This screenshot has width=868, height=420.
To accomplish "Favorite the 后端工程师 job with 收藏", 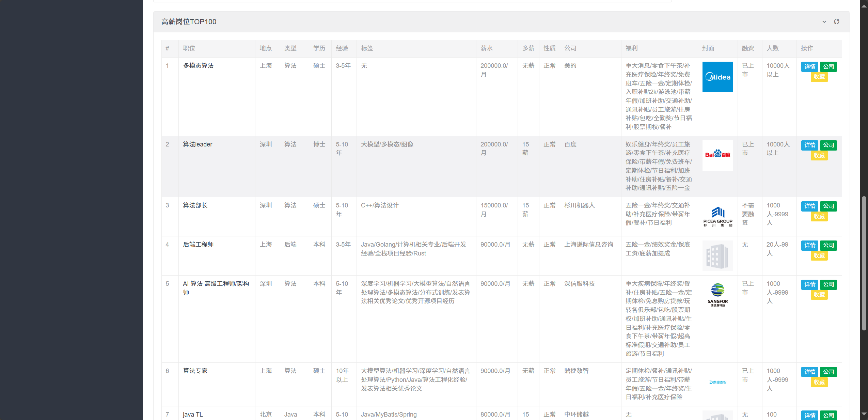I will [x=819, y=255].
